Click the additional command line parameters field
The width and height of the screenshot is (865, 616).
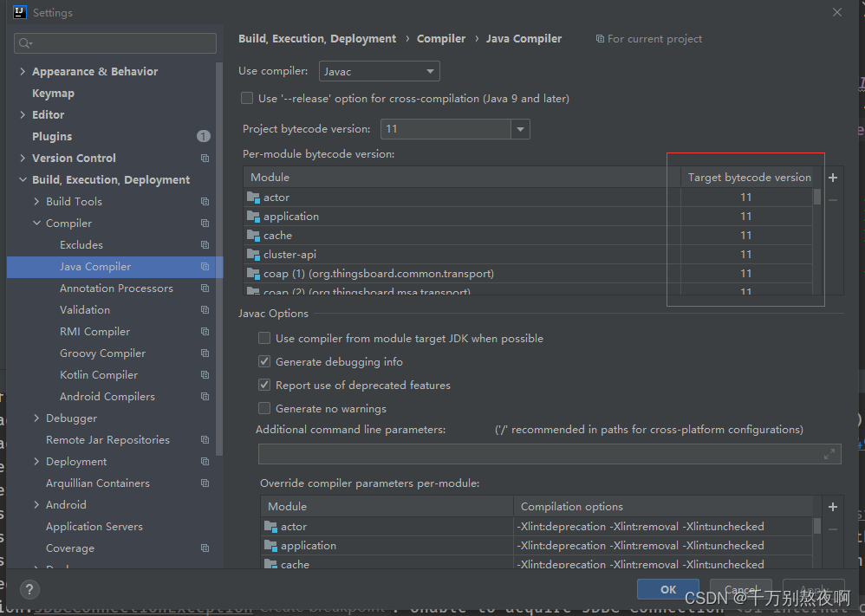click(550, 454)
